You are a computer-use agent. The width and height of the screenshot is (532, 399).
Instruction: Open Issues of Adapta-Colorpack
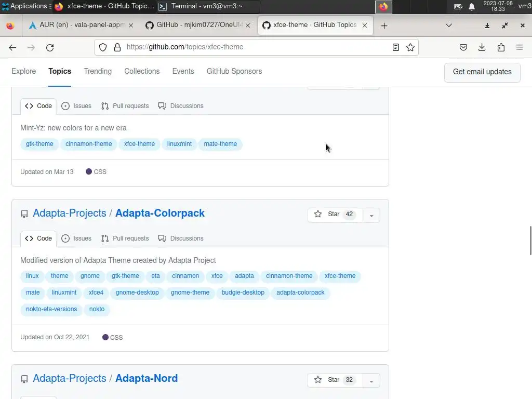pyautogui.click(x=76, y=238)
